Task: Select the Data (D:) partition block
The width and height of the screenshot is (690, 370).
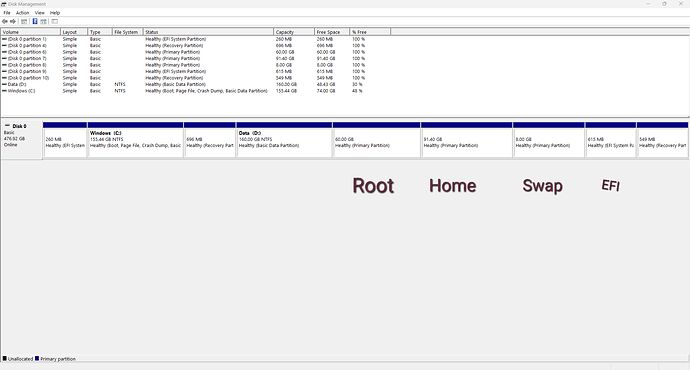Action: coord(284,139)
